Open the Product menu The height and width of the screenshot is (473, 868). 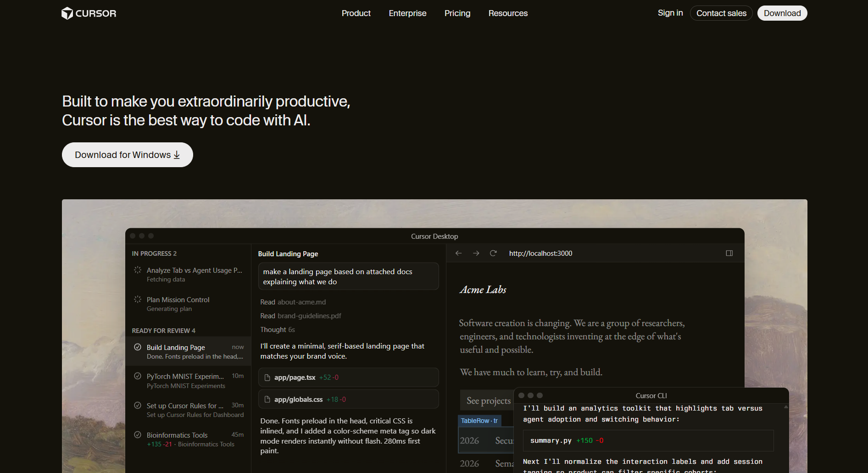tap(356, 13)
